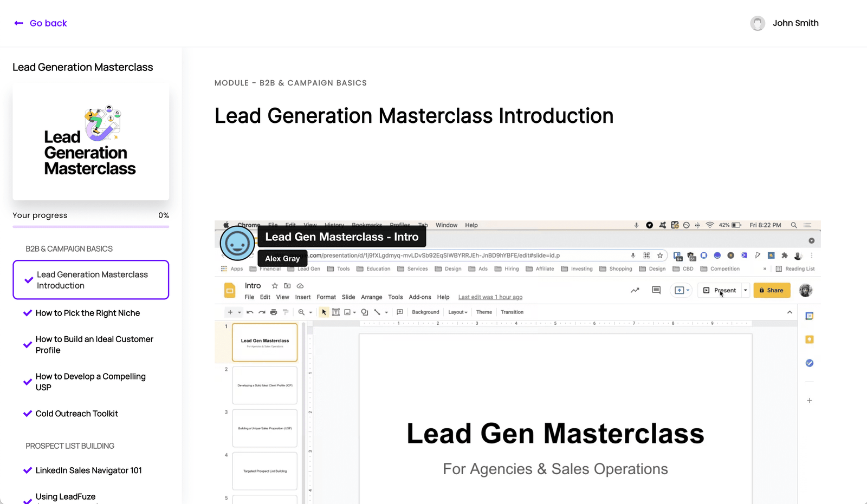
Task: Toggle the 'How to Pick the Right Niche' checkmark
Action: pyautogui.click(x=28, y=313)
